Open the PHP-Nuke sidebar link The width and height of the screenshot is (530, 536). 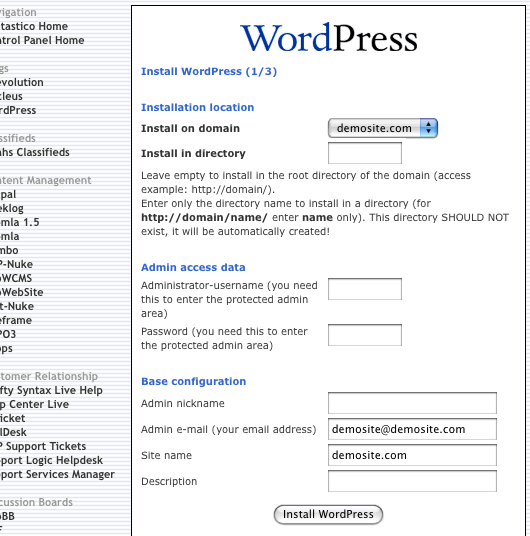pos(16,264)
